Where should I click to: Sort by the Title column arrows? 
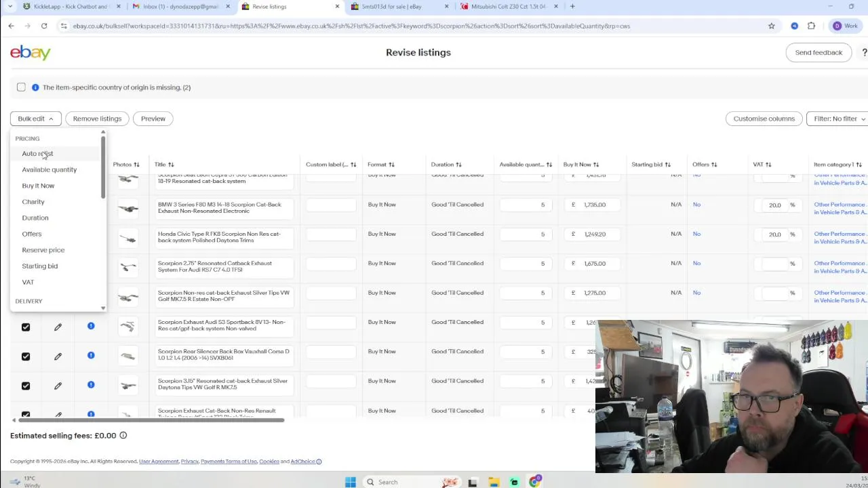coord(171,165)
